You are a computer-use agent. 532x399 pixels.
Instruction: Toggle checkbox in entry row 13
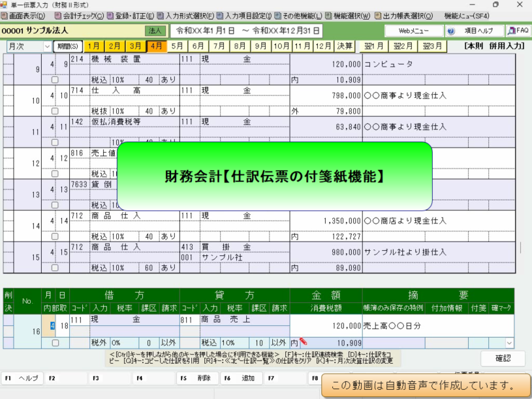55,205
